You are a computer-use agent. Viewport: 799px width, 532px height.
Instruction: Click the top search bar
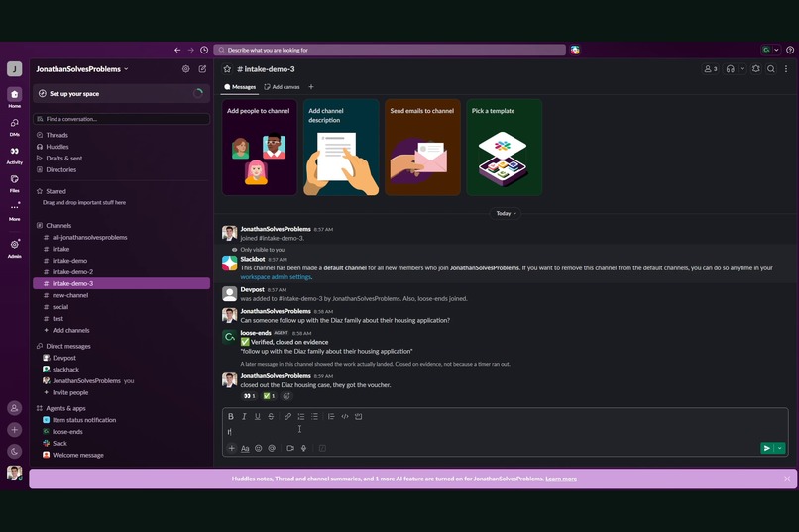tap(390, 50)
